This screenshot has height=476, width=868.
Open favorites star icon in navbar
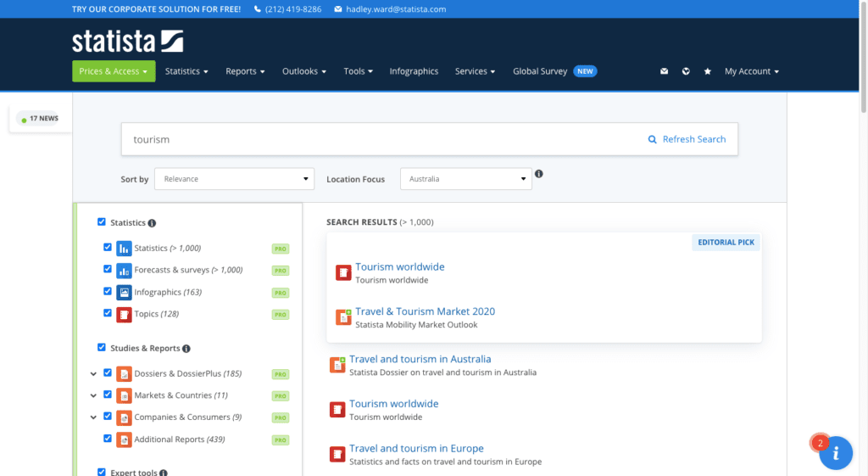[708, 71]
